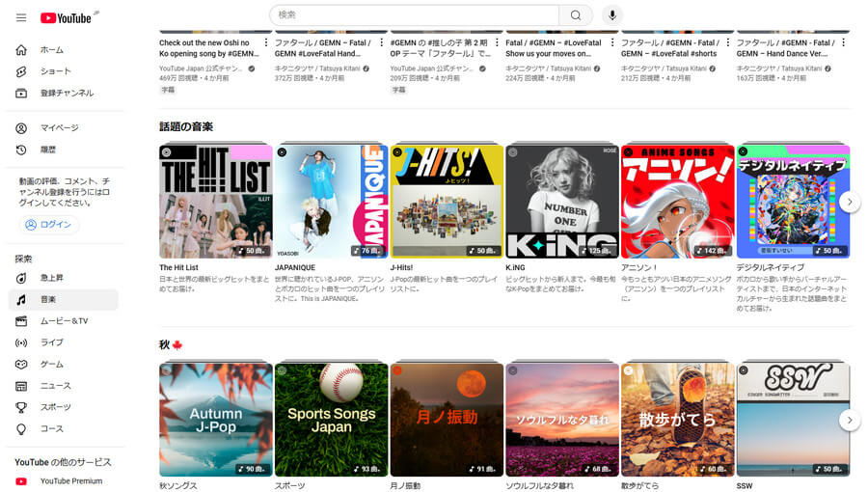The width and height of the screenshot is (868, 492).
Task: Open the K.ING playlist thumbnail
Action: click(x=561, y=203)
